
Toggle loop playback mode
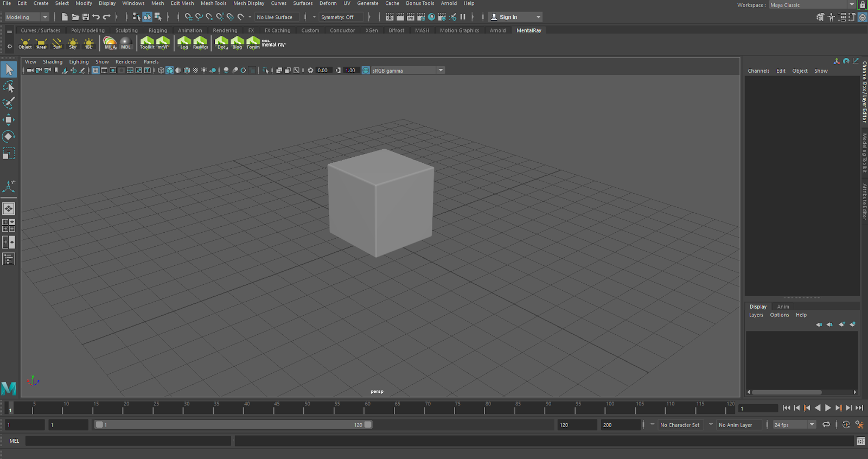click(x=826, y=425)
